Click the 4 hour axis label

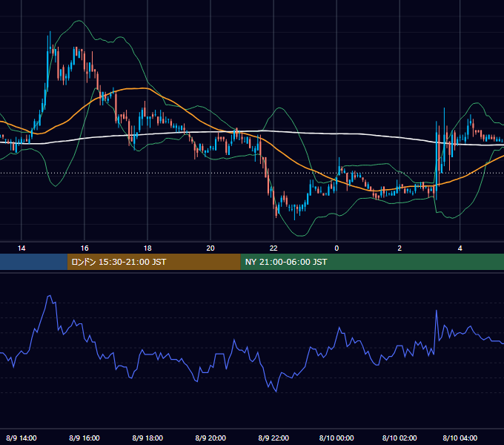[x=460, y=248]
